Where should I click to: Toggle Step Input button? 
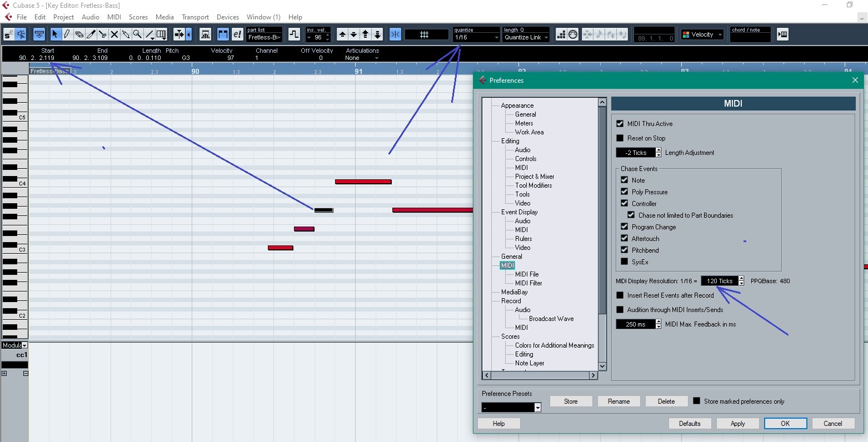pyautogui.click(x=561, y=34)
